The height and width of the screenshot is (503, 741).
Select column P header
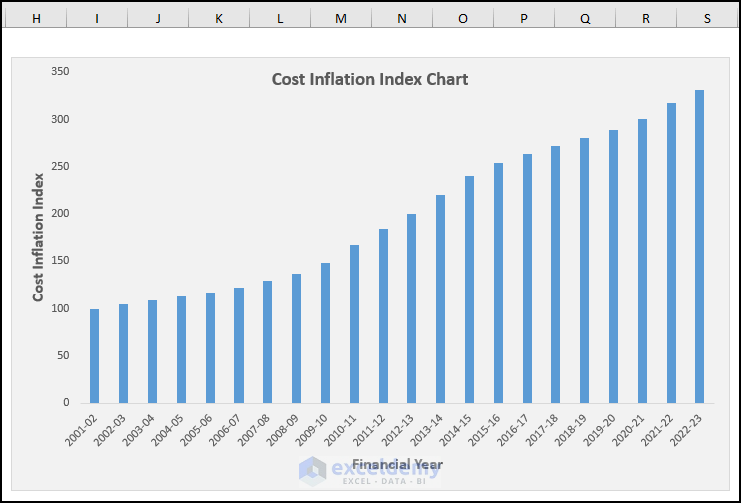[524, 18]
